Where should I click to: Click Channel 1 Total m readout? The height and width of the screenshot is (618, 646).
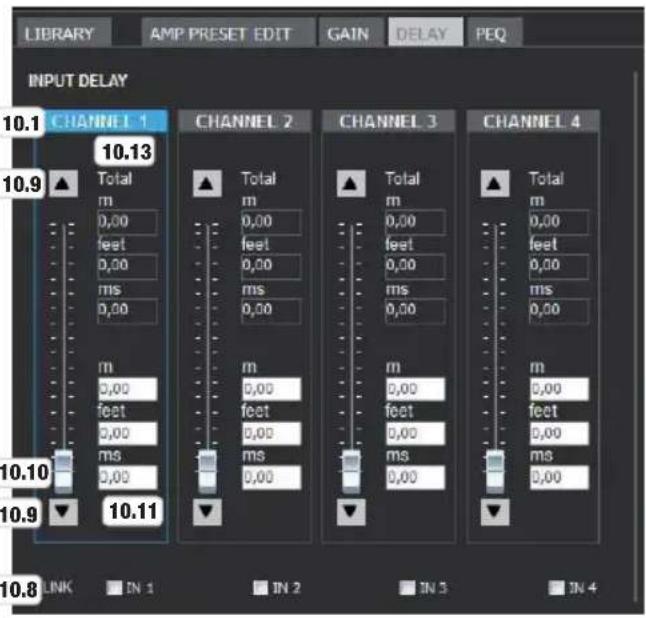[127, 222]
